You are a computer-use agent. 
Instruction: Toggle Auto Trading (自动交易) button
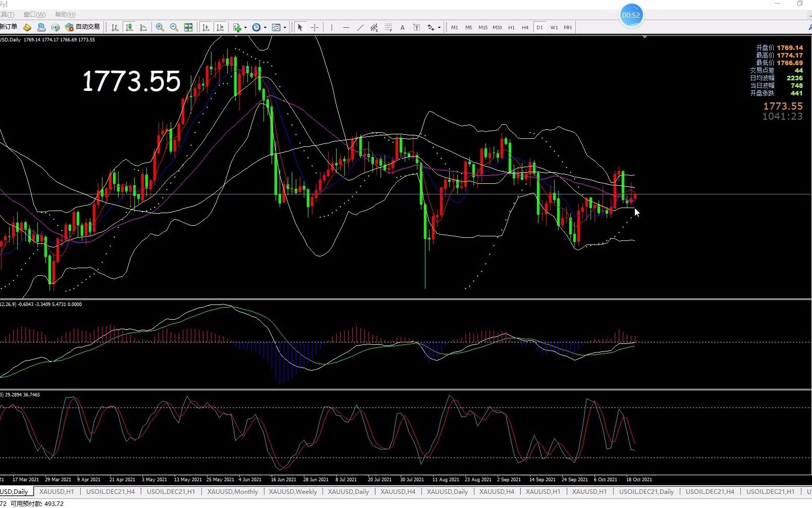[x=83, y=27]
